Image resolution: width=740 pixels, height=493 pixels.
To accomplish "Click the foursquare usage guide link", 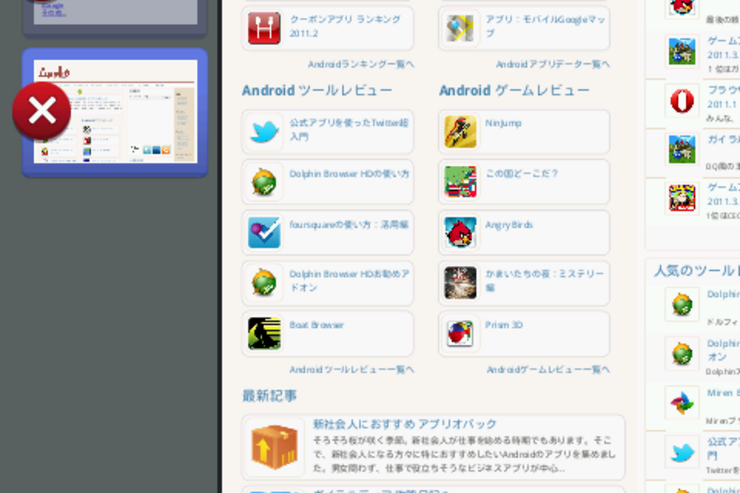I will (x=349, y=225).
